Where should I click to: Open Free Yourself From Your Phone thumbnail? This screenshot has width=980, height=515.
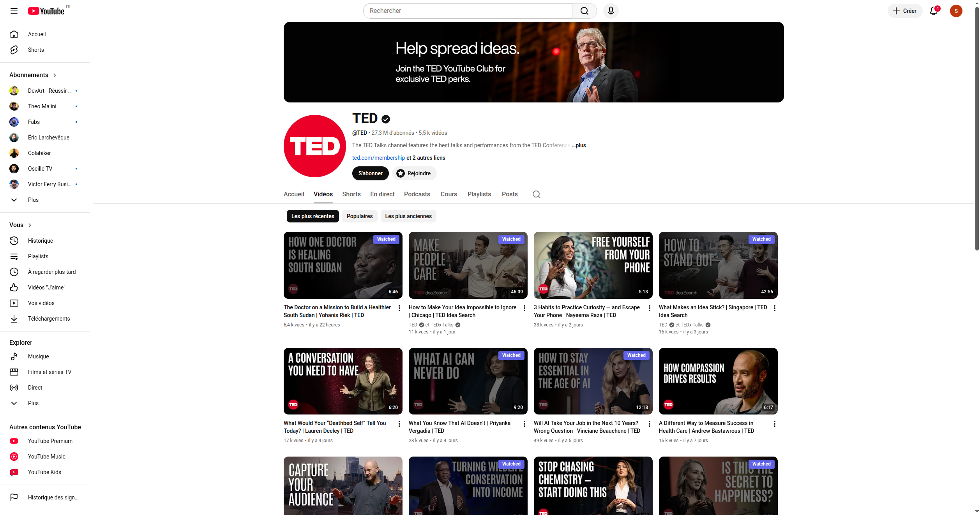593,265
